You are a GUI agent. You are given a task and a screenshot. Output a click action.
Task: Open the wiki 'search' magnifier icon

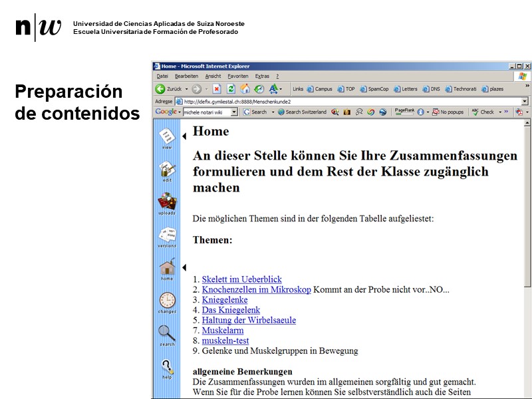(167, 334)
